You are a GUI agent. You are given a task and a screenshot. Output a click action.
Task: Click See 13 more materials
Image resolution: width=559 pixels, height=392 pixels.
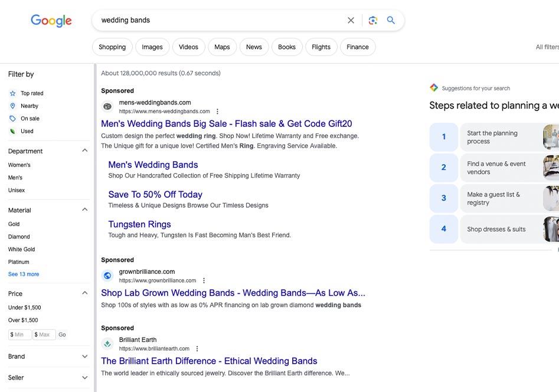click(24, 275)
